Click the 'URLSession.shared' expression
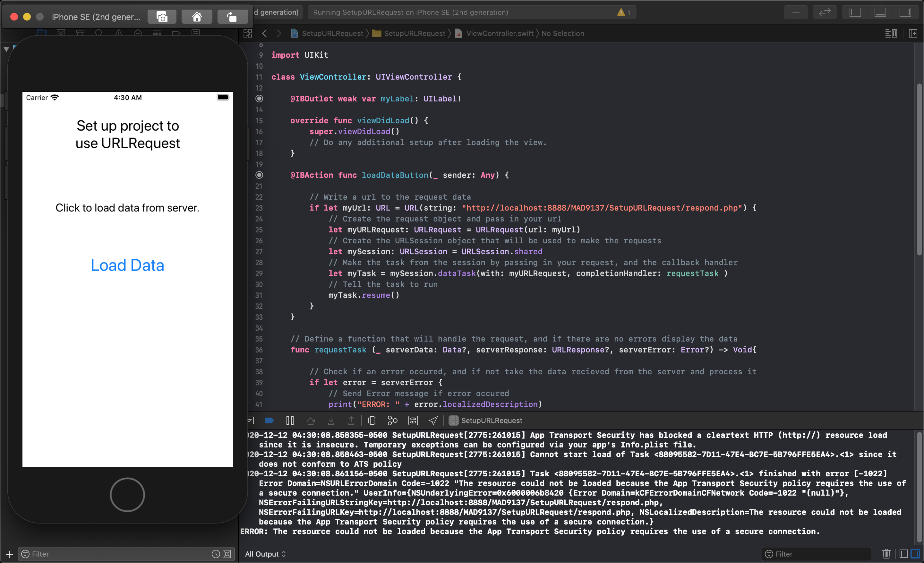924x563 pixels. [x=502, y=252]
